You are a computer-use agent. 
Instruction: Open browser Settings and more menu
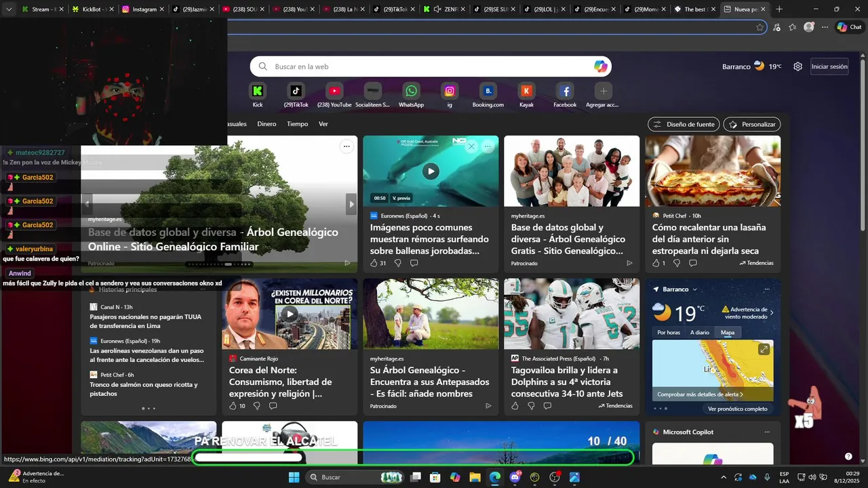click(x=825, y=27)
